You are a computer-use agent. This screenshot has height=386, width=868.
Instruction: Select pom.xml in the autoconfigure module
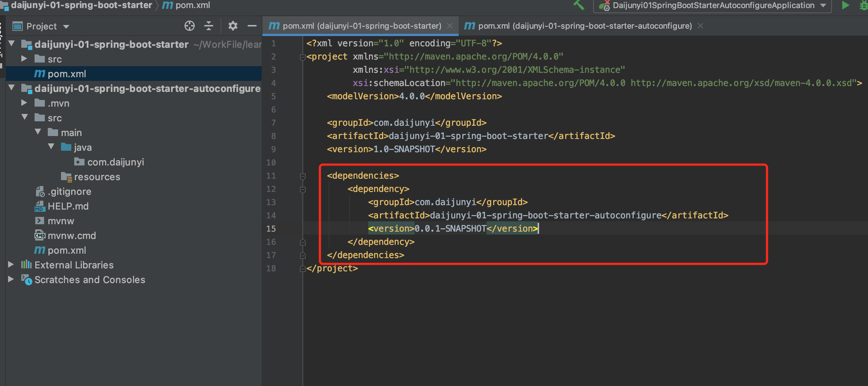[67, 250]
